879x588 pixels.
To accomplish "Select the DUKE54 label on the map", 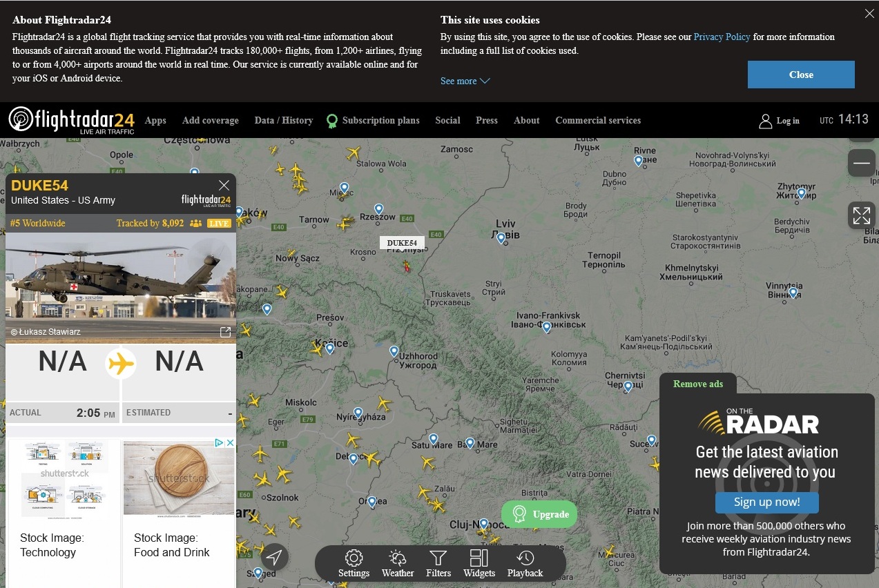I will click(402, 243).
